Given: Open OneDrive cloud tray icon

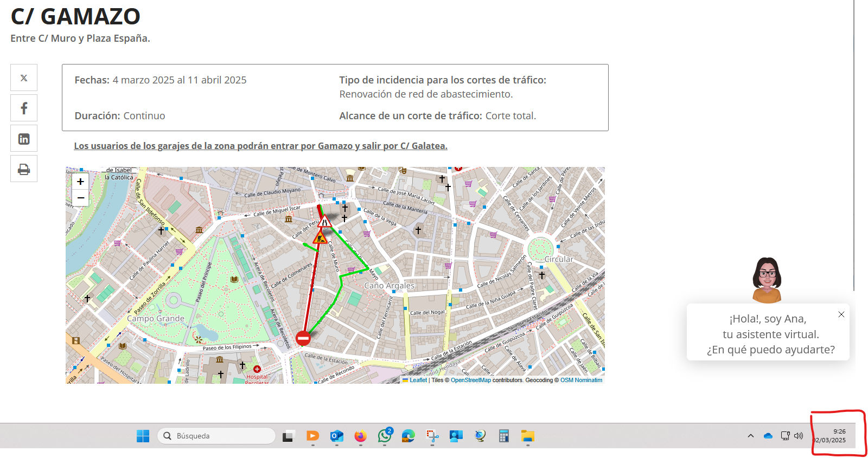Looking at the screenshot, I should pos(768,436).
